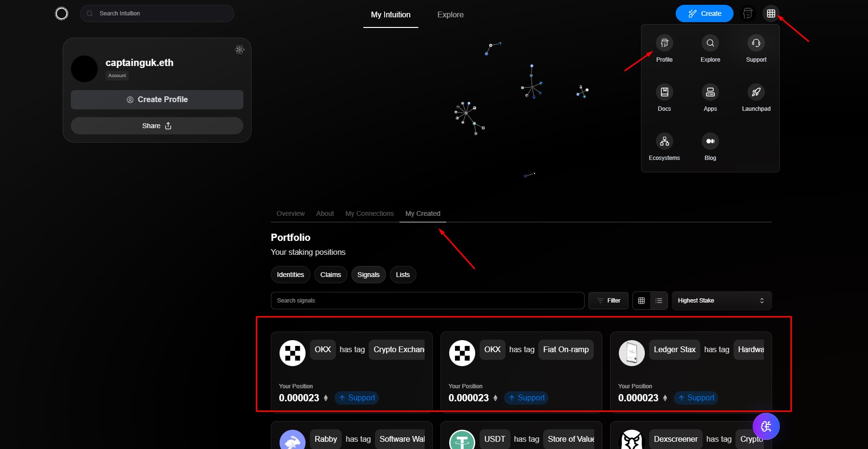
Task: Click the Create Profile button
Action: pos(157,100)
